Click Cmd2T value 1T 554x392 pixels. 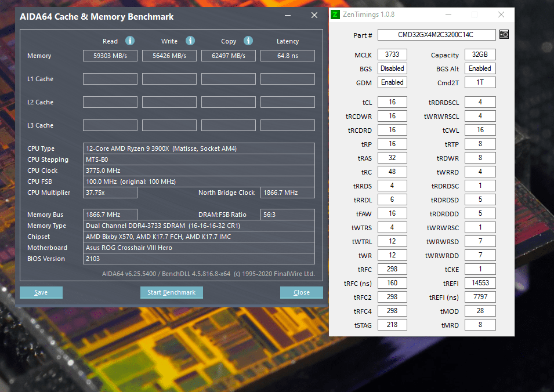click(480, 82)
